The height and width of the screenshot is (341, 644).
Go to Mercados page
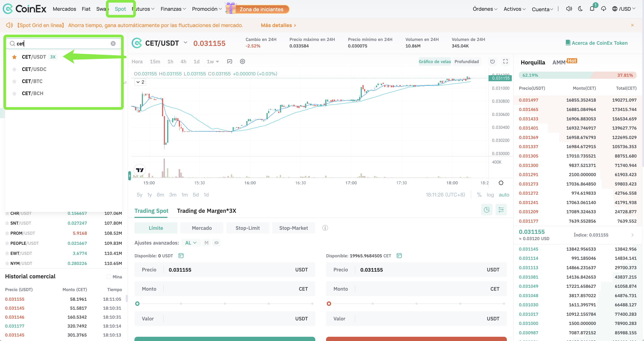pyautogui.click(x=64, y=9)
